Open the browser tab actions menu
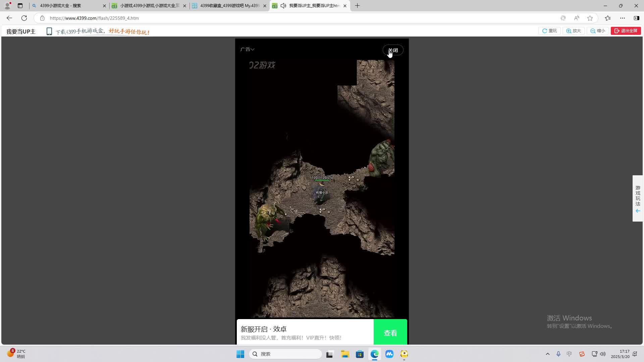The image size is (644, 362). (x=20, y=6)
